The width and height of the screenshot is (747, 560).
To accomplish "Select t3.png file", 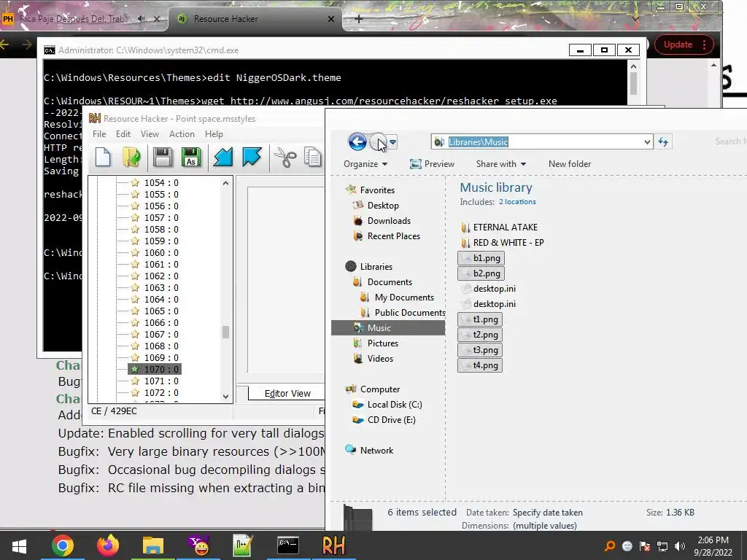I will coord(480,350).
